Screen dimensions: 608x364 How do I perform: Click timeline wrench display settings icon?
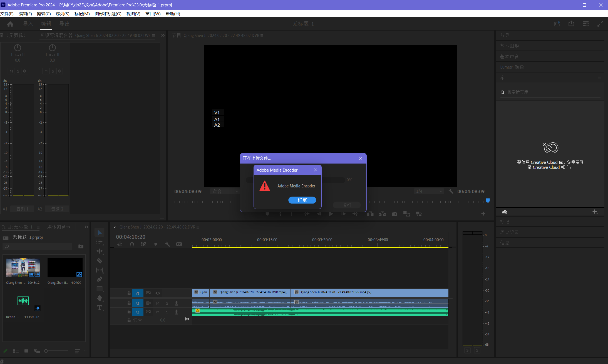point(167,244)
